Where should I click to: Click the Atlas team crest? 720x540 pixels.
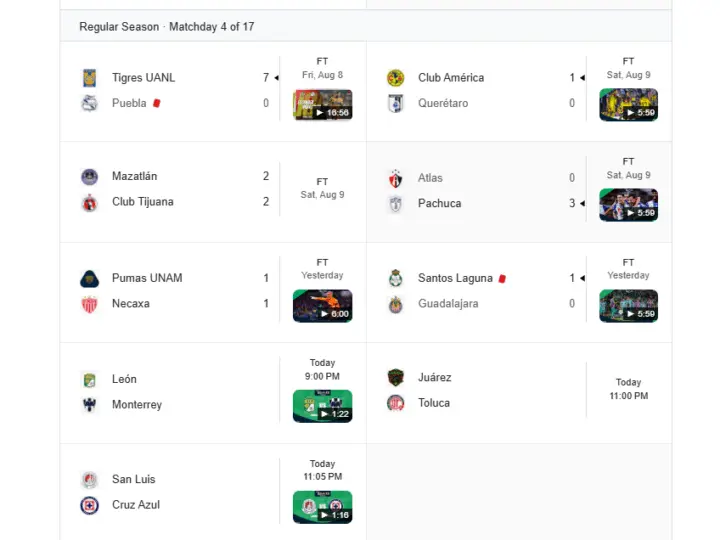[x=395, y=178]
